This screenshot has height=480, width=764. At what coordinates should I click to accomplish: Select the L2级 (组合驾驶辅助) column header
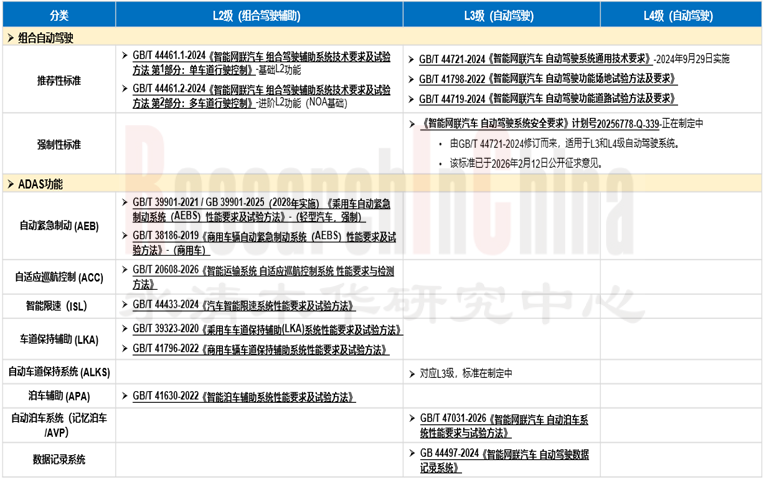[x=259, y=16]
